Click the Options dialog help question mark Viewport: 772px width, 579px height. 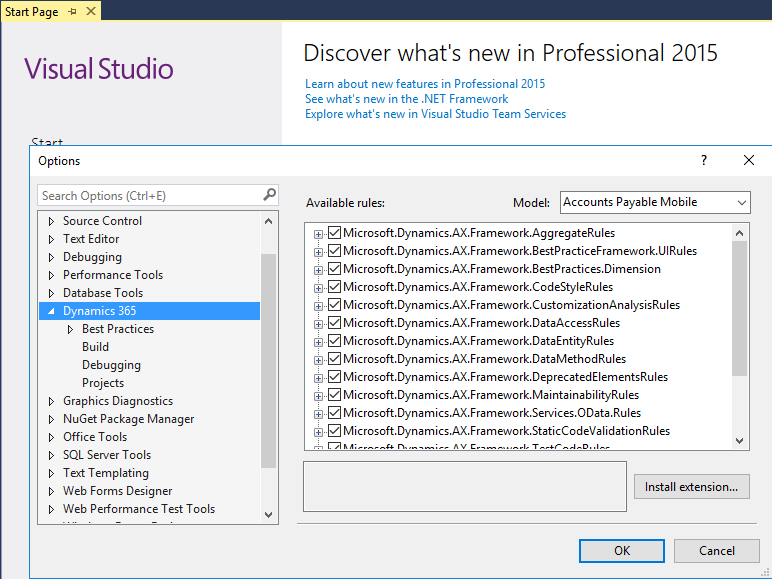[x=704, y=160]
